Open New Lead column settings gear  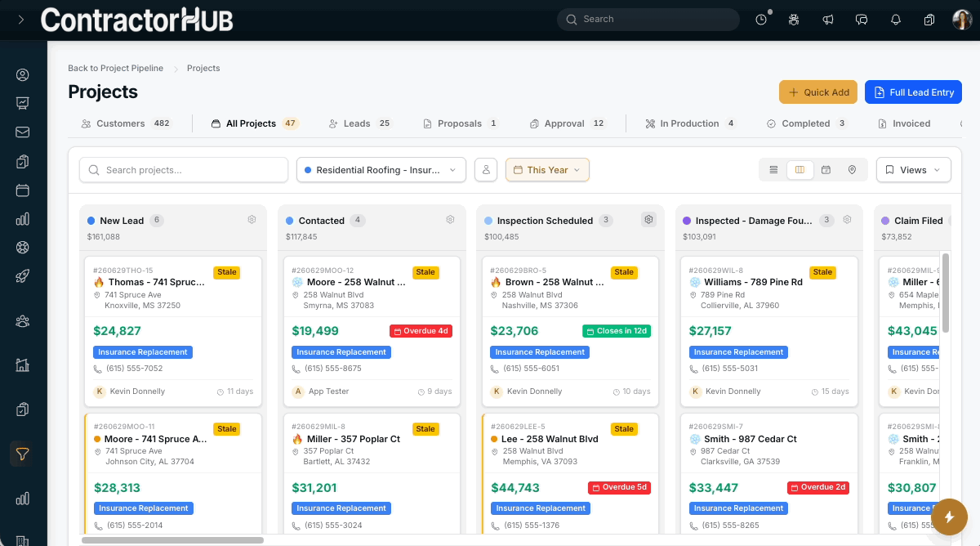(x=252, y=220)
